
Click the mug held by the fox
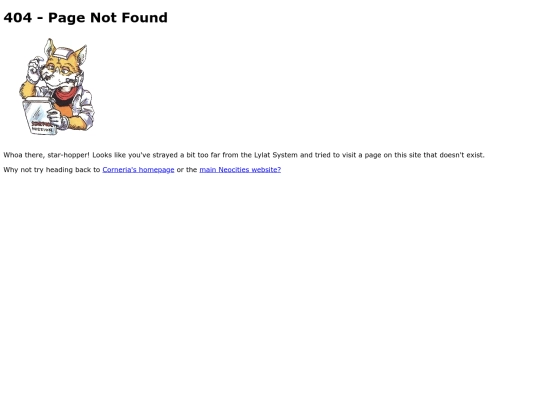pos(39,116)
